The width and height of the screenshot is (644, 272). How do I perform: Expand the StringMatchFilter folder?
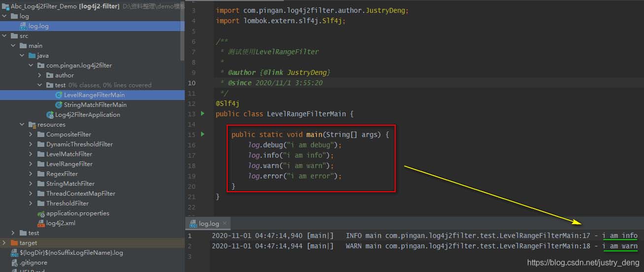32,184
